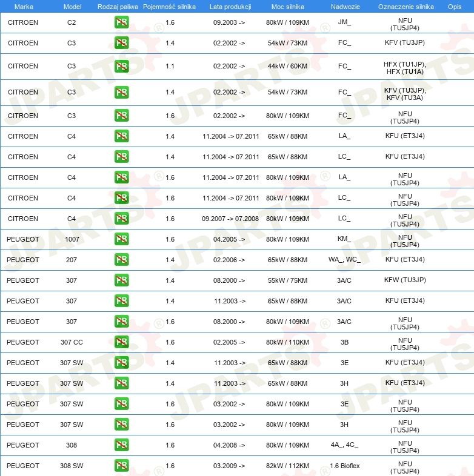Select the body code cell "KM_"
The image size is (474, 476).
pyautogui.click(x=344, y=239)
